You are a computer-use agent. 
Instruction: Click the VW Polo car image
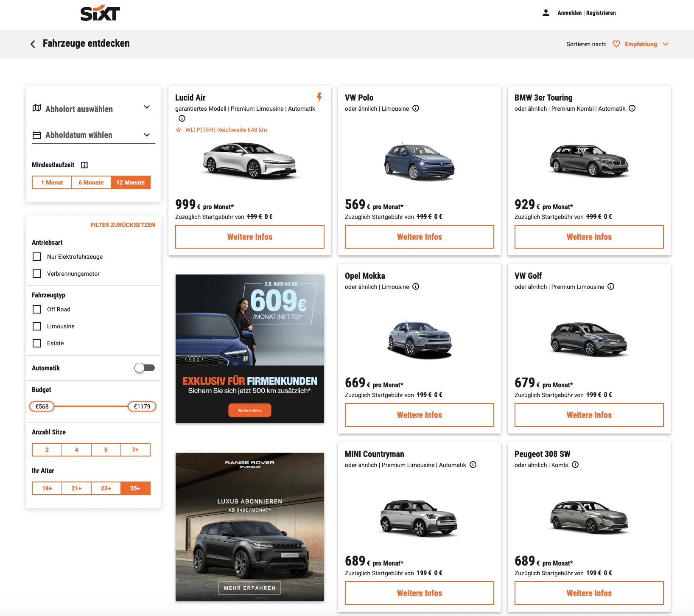(x=420, y=161)
